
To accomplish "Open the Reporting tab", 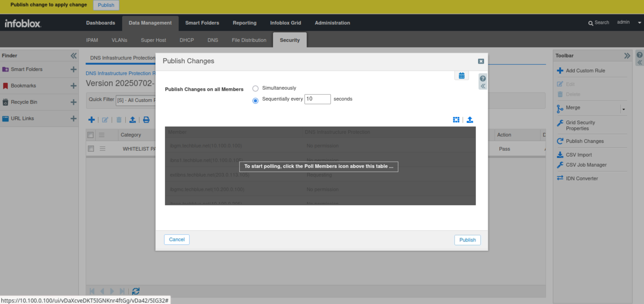I will 245,23.
